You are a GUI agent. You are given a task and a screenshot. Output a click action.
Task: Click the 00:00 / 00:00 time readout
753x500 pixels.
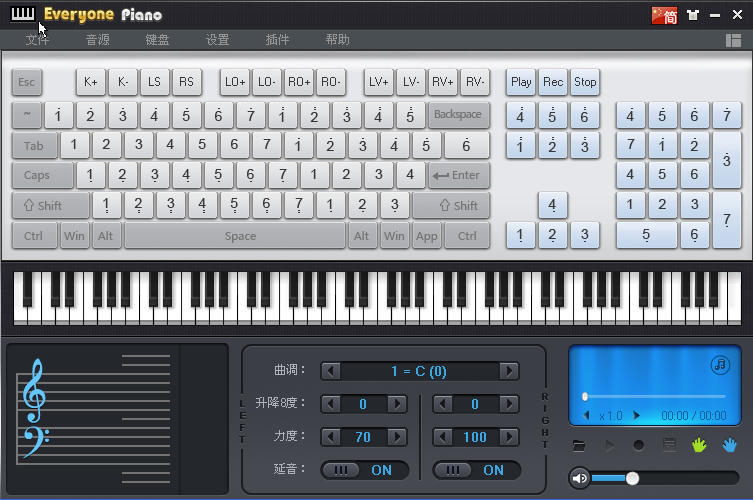[693, 415]
